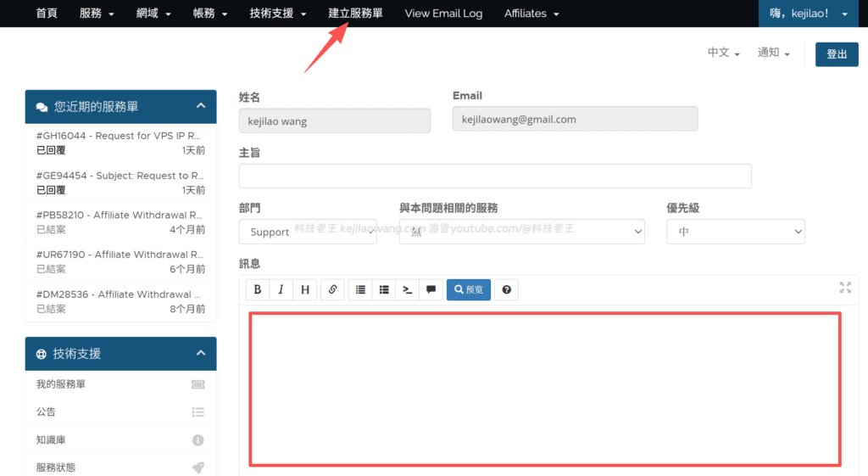The width and height of the screenshot is (868, 476).
Task: Open ticket #GH16044 Request for VPS IP
Action: point(119,136)
